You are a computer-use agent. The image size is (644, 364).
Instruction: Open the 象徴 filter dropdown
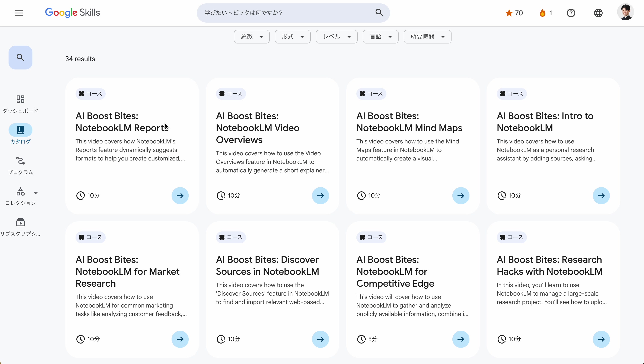[x=252, y=37]
